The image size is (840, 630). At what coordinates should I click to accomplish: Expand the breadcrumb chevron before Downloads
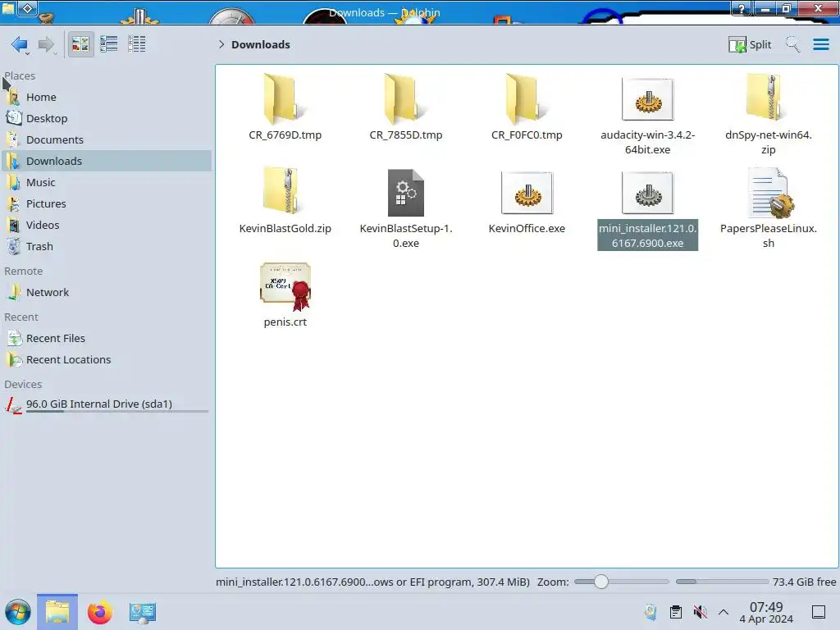pyautogui.click(x=221, y=44)
